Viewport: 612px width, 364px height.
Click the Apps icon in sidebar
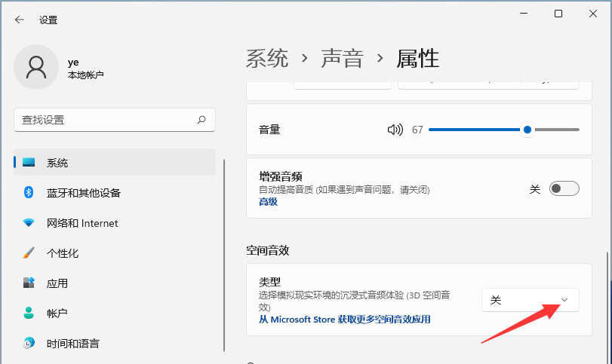29,283
